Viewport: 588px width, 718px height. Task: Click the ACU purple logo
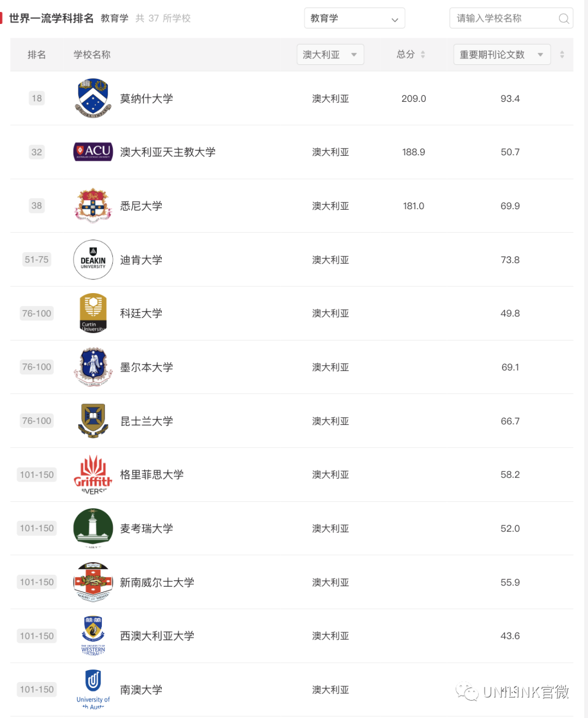93,151
